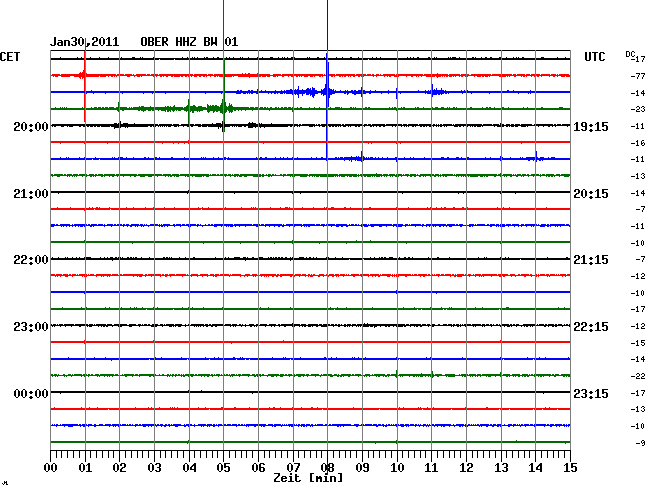
Task: Click the DC column header label
Action: tap(630, 54)
